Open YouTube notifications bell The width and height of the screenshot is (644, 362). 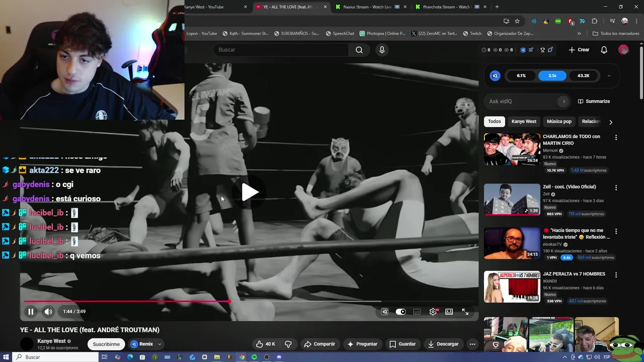click(x=604, y=50)
